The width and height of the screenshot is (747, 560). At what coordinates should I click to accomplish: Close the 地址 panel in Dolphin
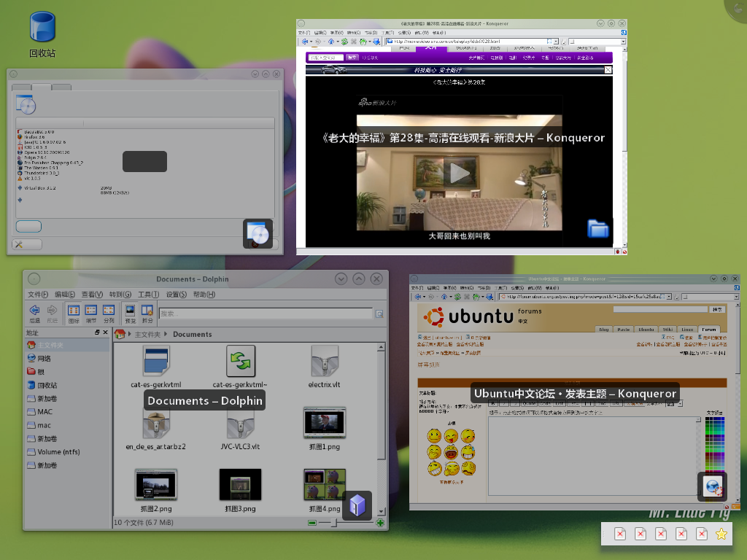(105, 332)
